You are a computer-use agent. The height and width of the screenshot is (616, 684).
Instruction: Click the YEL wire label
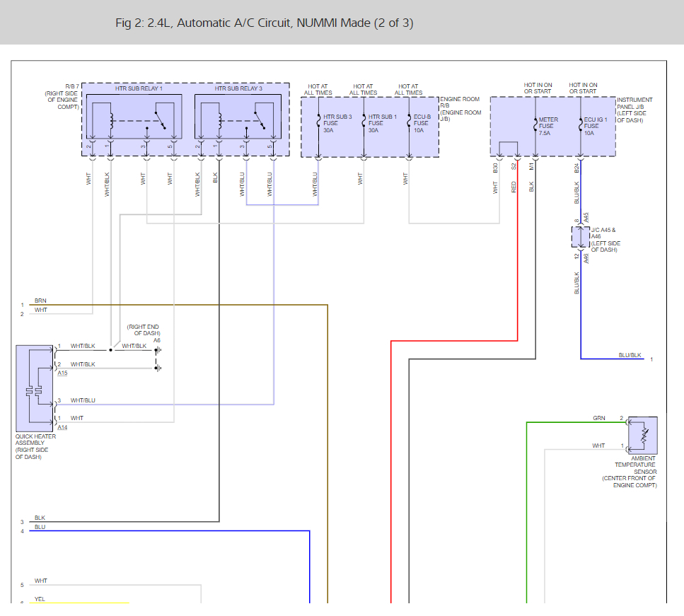pyautogui.click(x=40, y=599)
